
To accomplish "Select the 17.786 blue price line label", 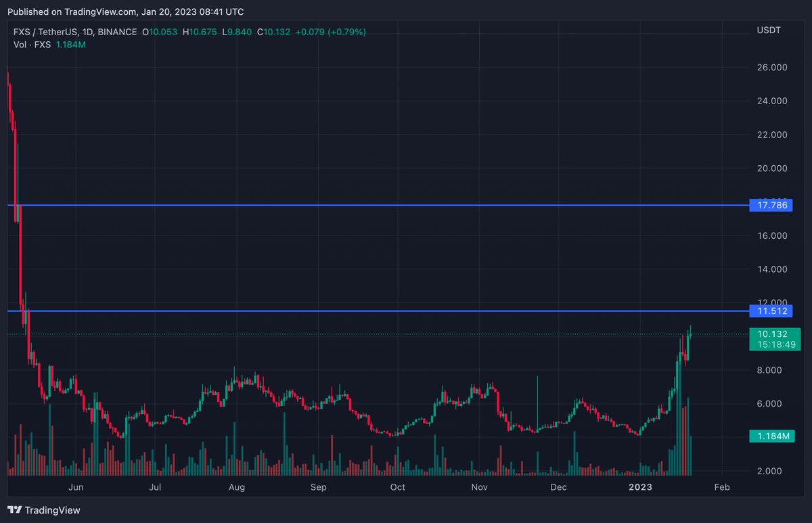I will 771,205.
